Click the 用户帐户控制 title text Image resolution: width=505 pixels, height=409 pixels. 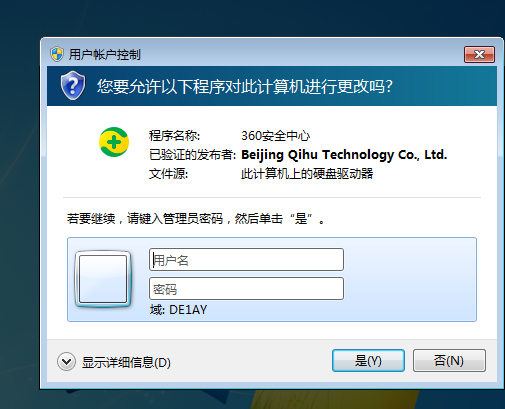tap(105, 55)
